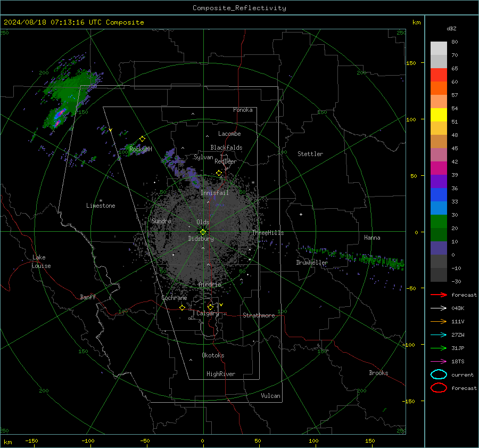This screenshot has height=448, width=479.
Task: Click the Lacombe city label
Action: coord(229,134)
